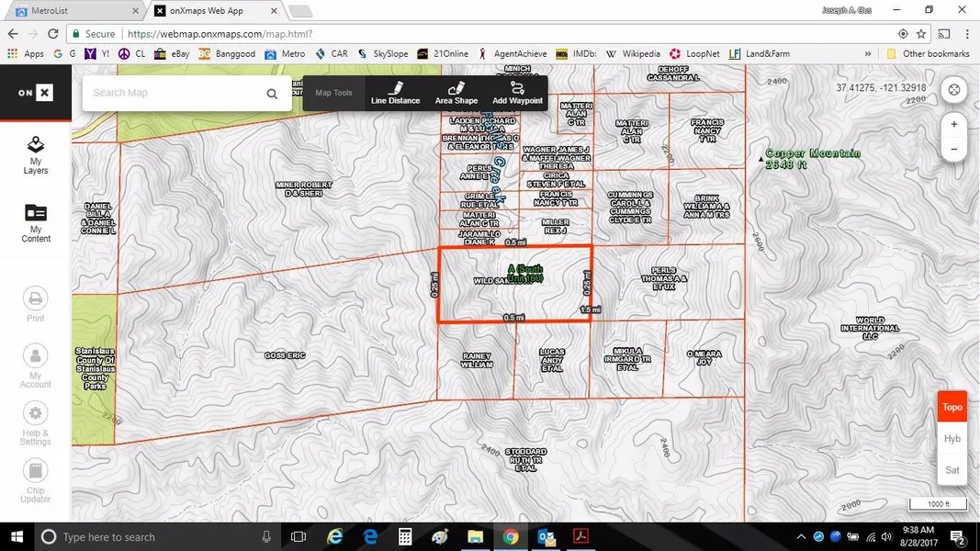Open My Layers panel

(35, 154)
